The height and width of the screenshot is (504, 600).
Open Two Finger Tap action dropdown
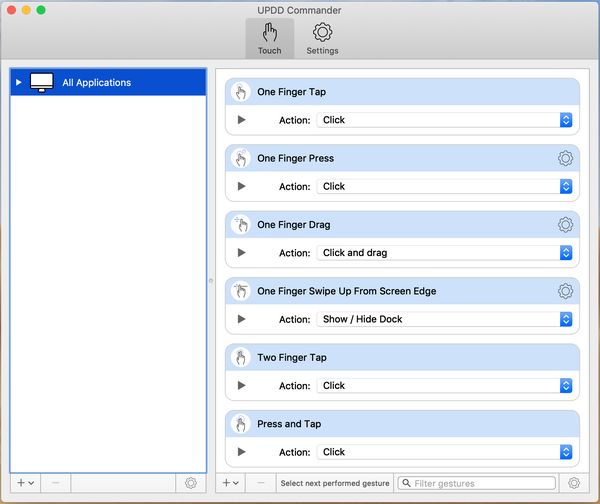pos(444,385)
